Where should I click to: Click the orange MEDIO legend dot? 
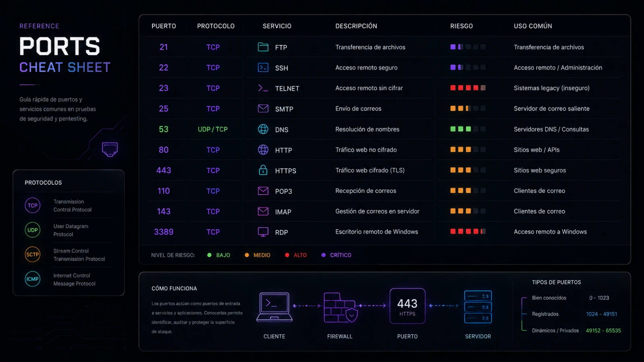247,255
